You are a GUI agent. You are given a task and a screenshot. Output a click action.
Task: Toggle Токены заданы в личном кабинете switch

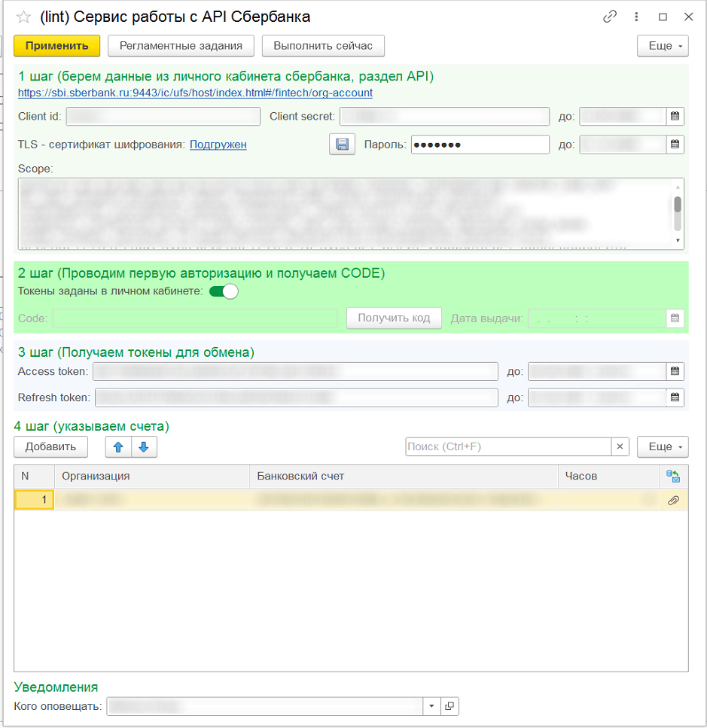(x=224, y=291)
